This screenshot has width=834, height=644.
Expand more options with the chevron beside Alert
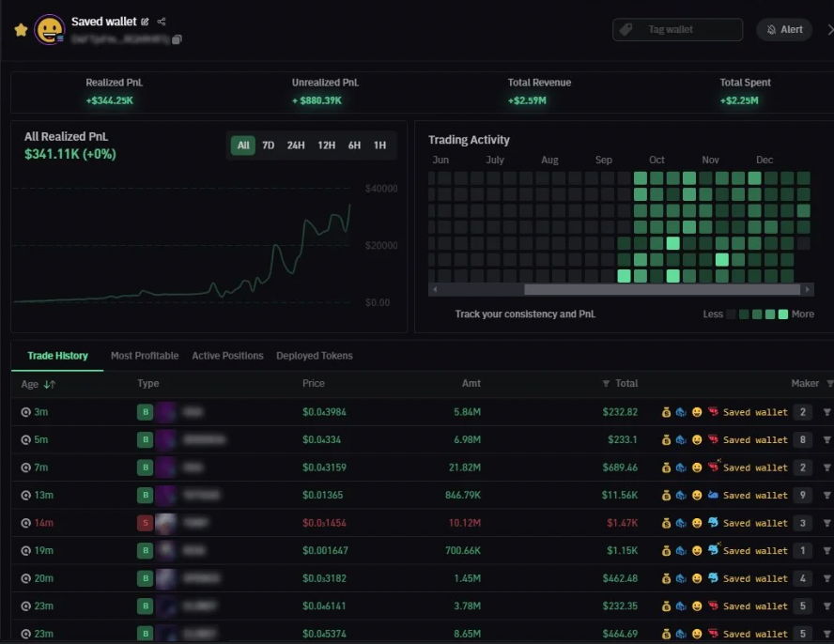coord(830,29)
